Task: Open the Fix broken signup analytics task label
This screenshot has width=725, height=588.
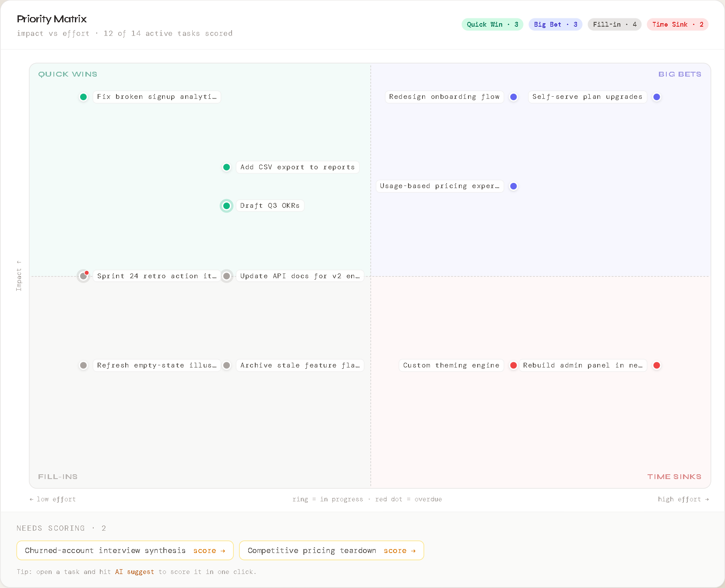Action: click(x=157, y=97)
